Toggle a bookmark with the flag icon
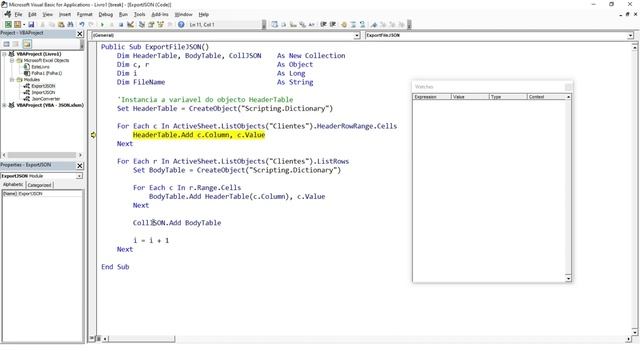The image size is (640, 360). [x=373, y=24]
